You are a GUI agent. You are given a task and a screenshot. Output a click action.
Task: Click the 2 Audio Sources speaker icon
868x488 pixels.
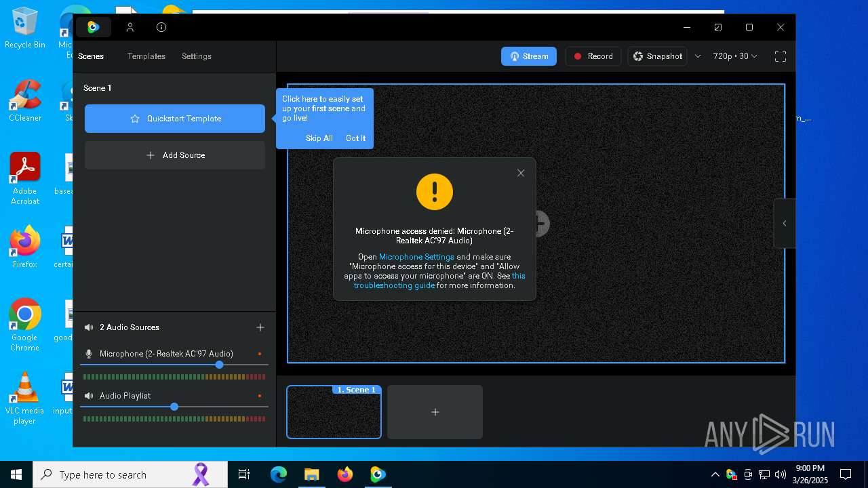[x=89, y=327]
